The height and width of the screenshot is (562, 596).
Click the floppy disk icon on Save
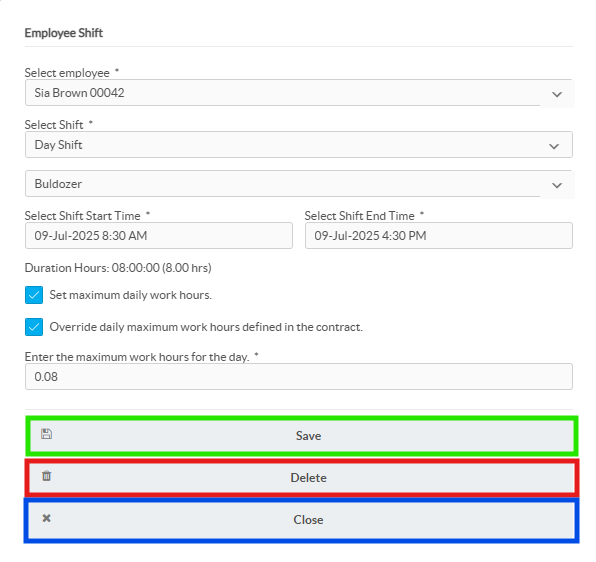coord(46,434)
